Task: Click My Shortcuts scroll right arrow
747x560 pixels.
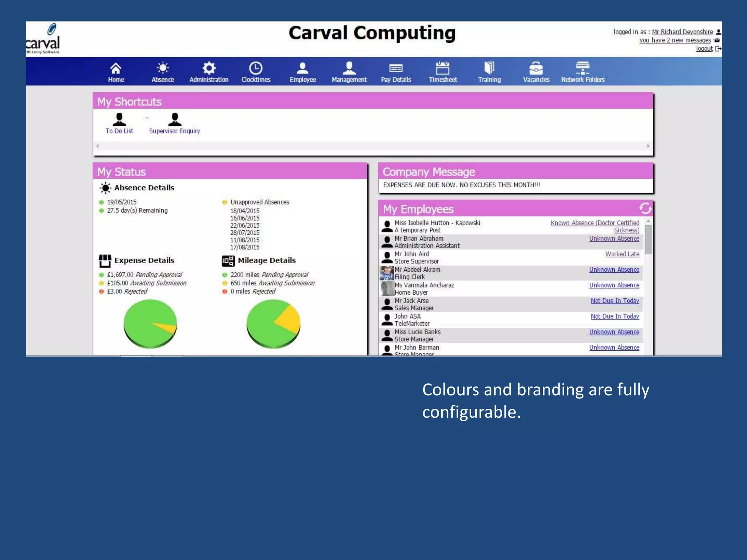Action: 648,146
